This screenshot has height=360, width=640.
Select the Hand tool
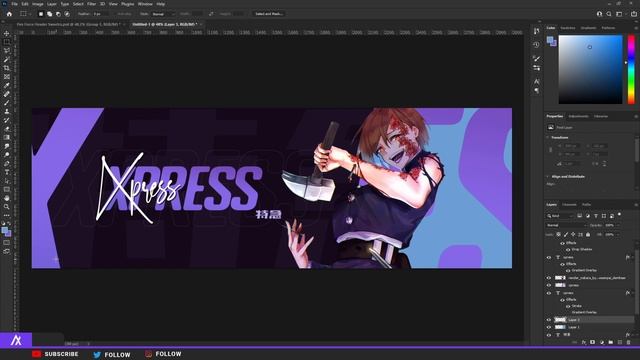[x=7, y=198]
